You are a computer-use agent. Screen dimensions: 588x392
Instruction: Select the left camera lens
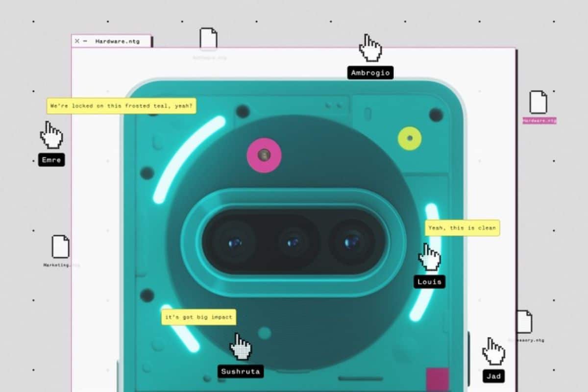pos(234,242)
